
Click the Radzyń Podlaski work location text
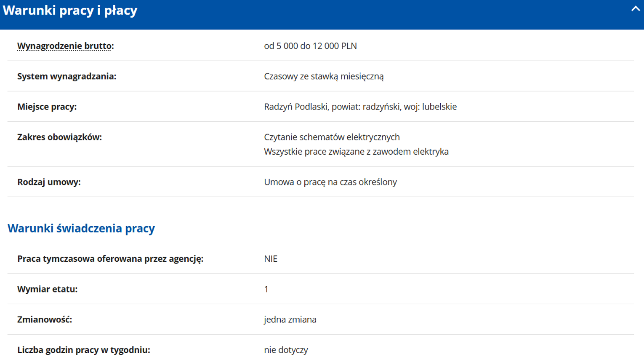point(360,107)
